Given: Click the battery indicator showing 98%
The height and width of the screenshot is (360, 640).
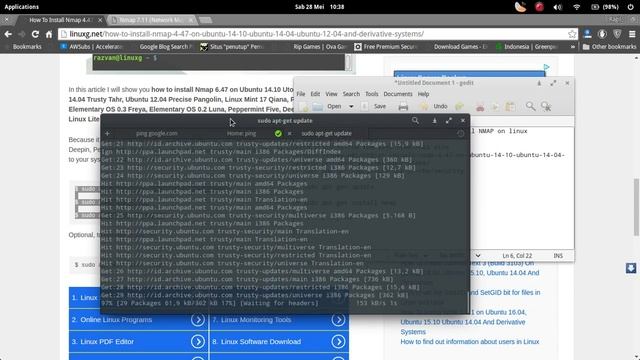Looking at the screenshot, I should pos(605,7).
